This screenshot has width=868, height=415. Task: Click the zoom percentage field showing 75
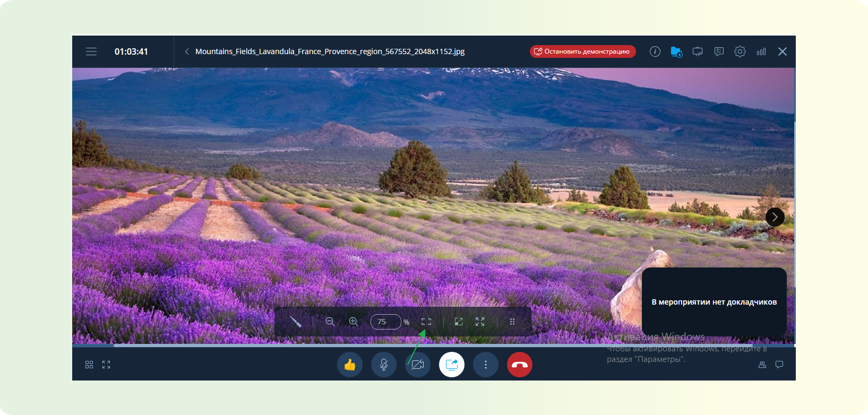[385, 322]
